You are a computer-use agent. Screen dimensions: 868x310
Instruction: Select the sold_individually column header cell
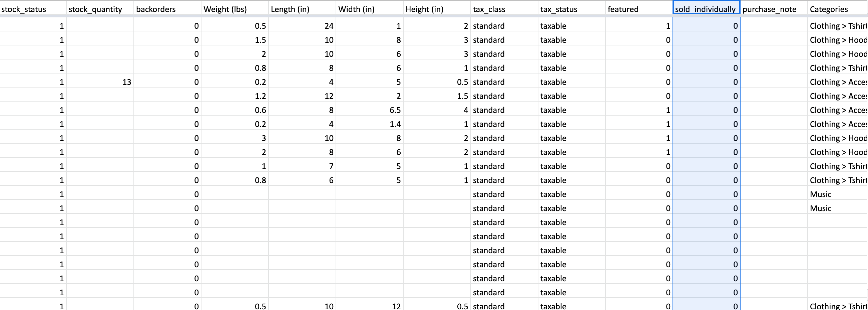click(706, 9)
